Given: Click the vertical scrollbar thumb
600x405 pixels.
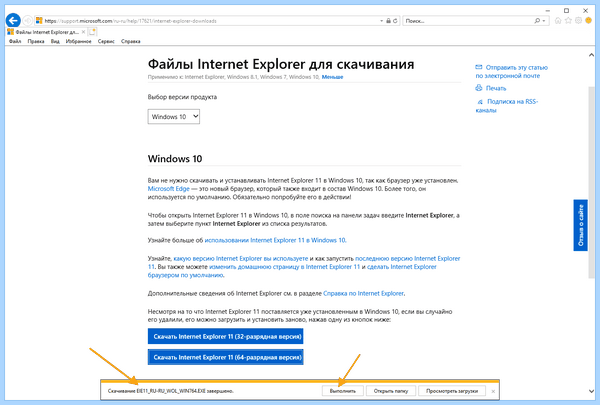Looking at the screenshot, I should (592, 182).
